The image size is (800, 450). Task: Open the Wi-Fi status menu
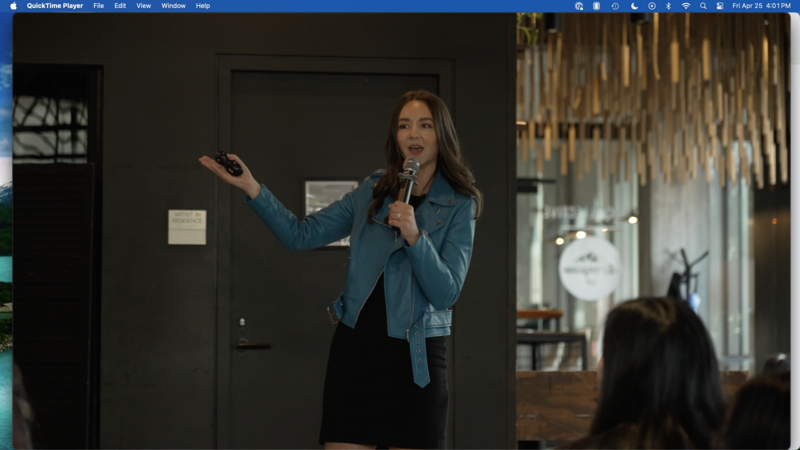(x=686, y=6)
